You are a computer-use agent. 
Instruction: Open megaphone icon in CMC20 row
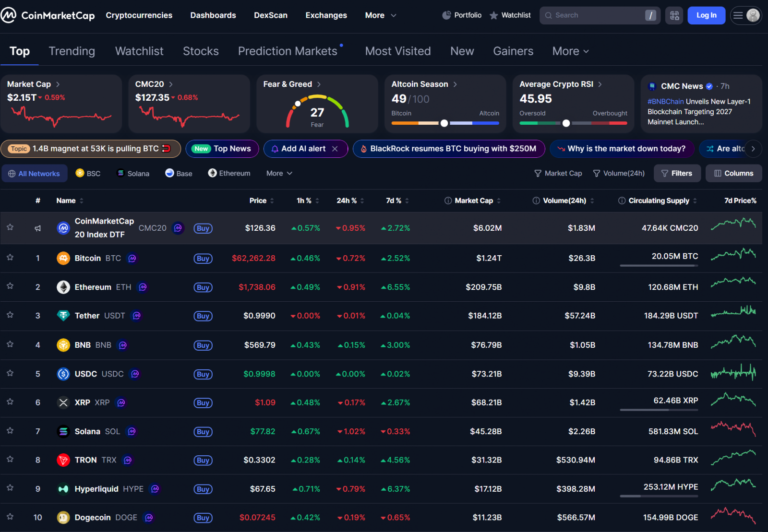pos(37,228)
